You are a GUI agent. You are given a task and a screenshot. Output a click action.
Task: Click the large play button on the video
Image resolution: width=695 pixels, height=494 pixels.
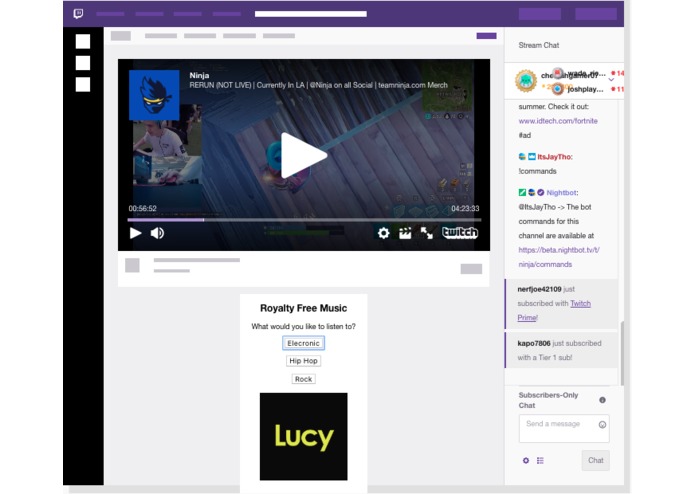(x=304, y=156)
